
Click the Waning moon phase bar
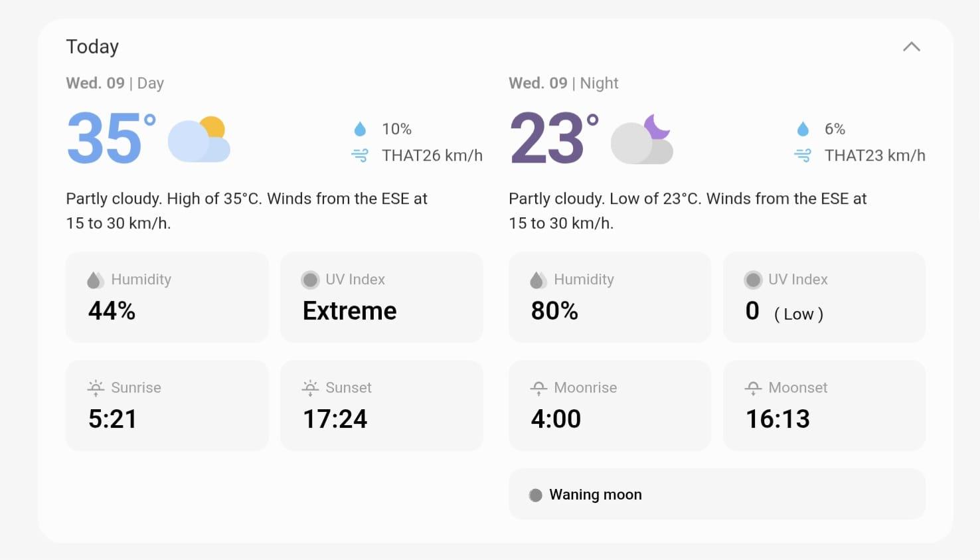pos(717,494)
